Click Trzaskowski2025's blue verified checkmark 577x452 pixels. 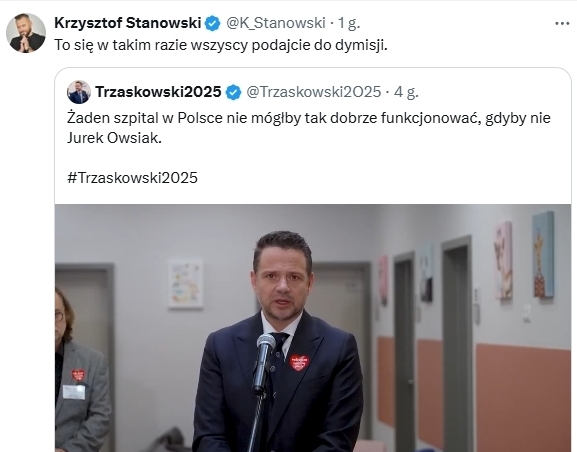click(x=233, y=92)
